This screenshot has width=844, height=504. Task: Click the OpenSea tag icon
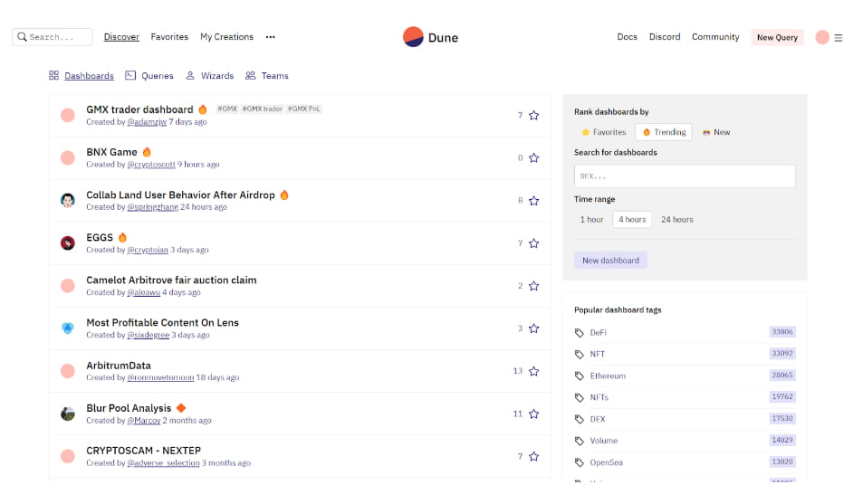580,462
